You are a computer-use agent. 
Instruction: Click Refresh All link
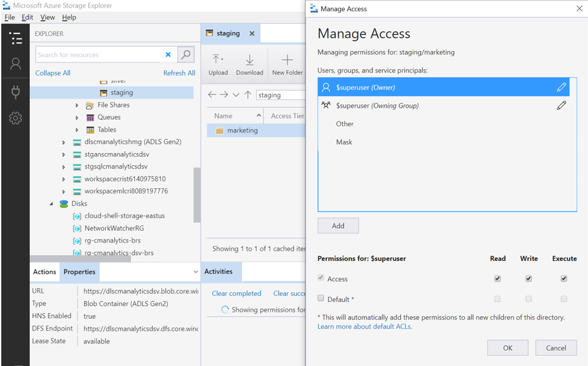coord(179,73)
